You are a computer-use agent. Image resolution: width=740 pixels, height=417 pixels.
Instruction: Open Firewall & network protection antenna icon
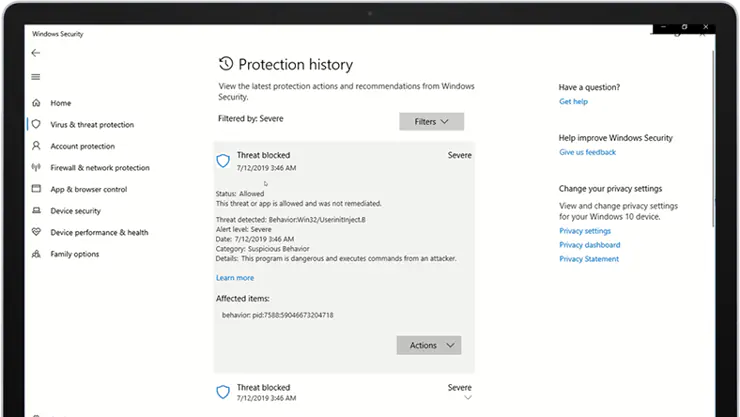pyautogui.click(x=36, y=167)
